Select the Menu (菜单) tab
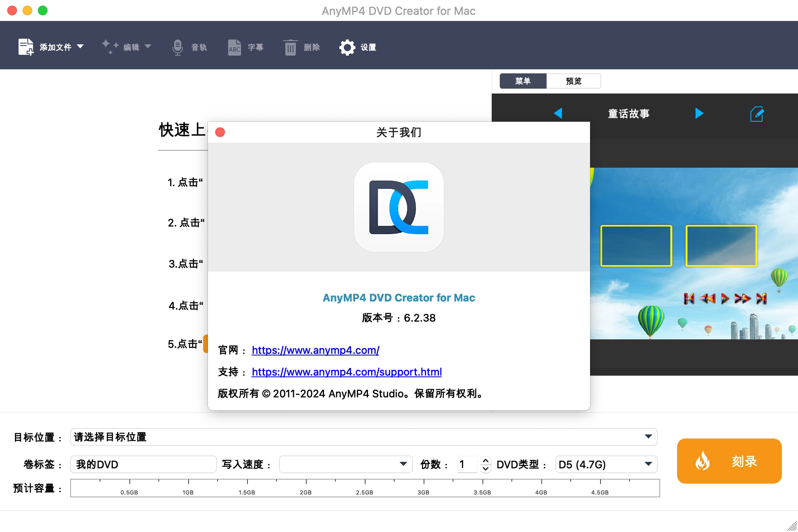Image resolution: width=798 pixels, height=532 pixels. pos(523,81)
